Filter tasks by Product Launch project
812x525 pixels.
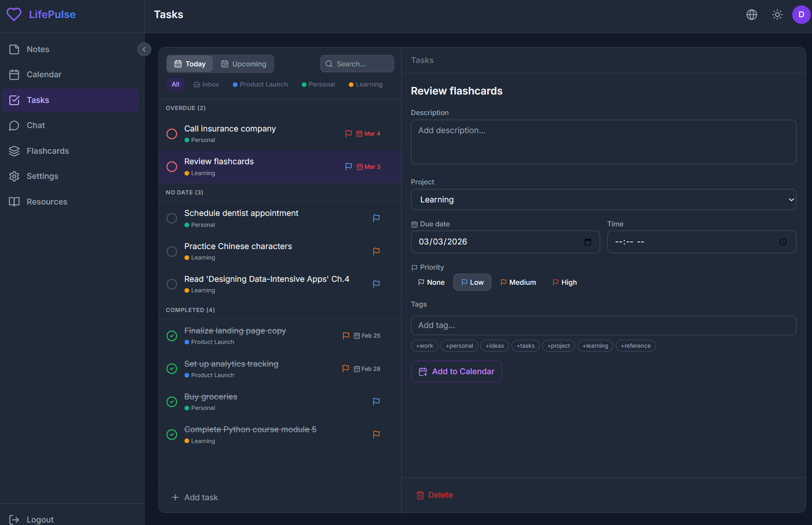[x=260, y=84]
